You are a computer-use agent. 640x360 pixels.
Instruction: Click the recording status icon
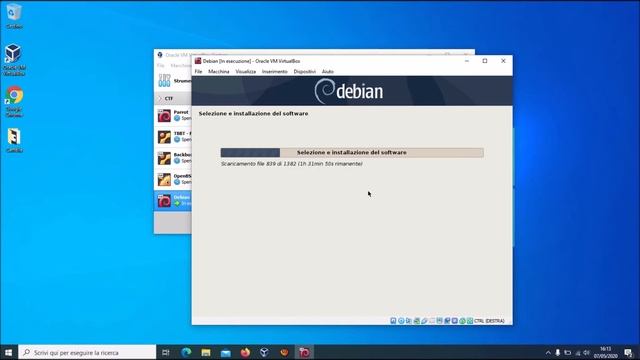[447, 321]
